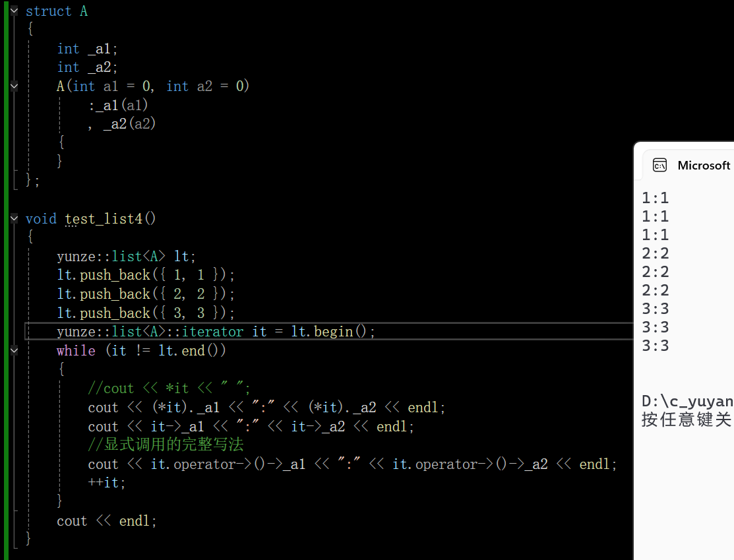This screenshot has height=560, width=734.
Task: Click the line printing it->_a1
Action: [251, 427]
